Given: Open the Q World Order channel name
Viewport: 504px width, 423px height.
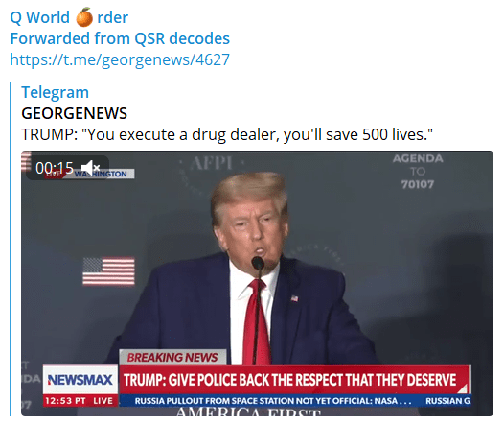Looking at the screenshot, I should tap(69, 17).
